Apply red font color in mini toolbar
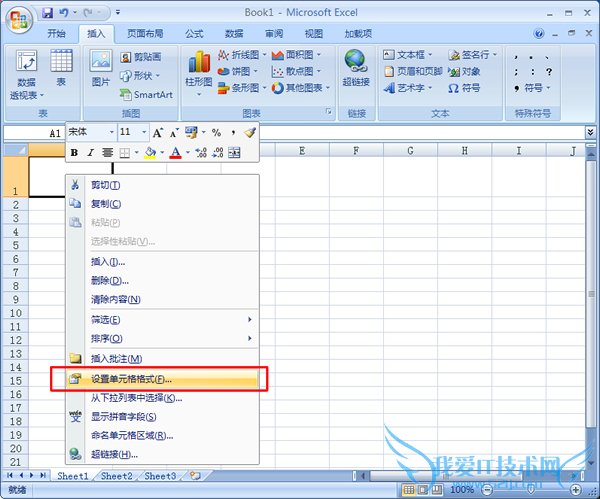Image resolution: width=600 pixels, height=499 pixels. click(175, 153)
